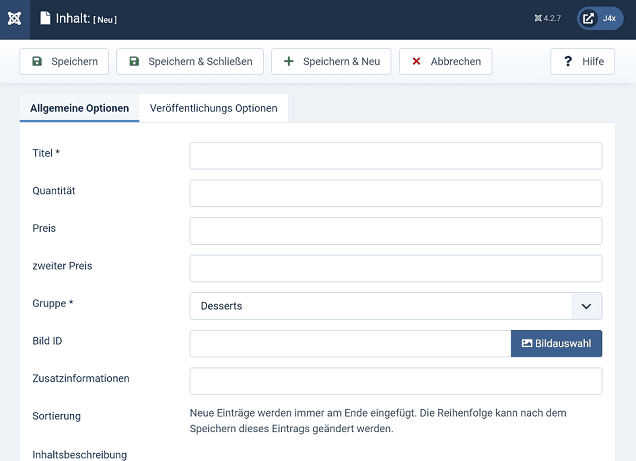
Task: Focus the zweiter Preis input field
Action: pyautogui.click(x=396, y=268)
